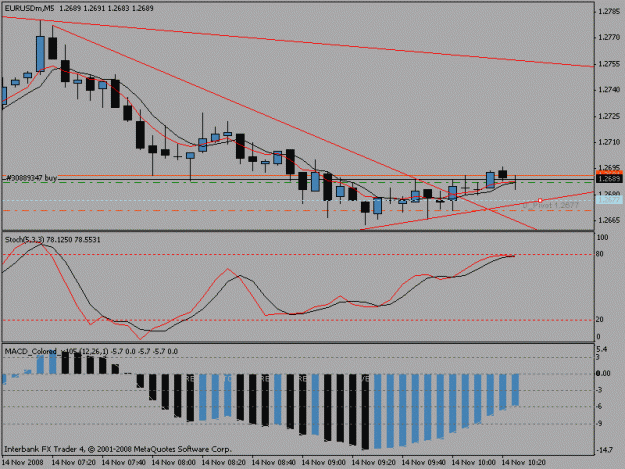This screenshot has width=625, height=469.
Task: Click the '14 Nov 08:40' time label
Action: (x=274, y=463)
